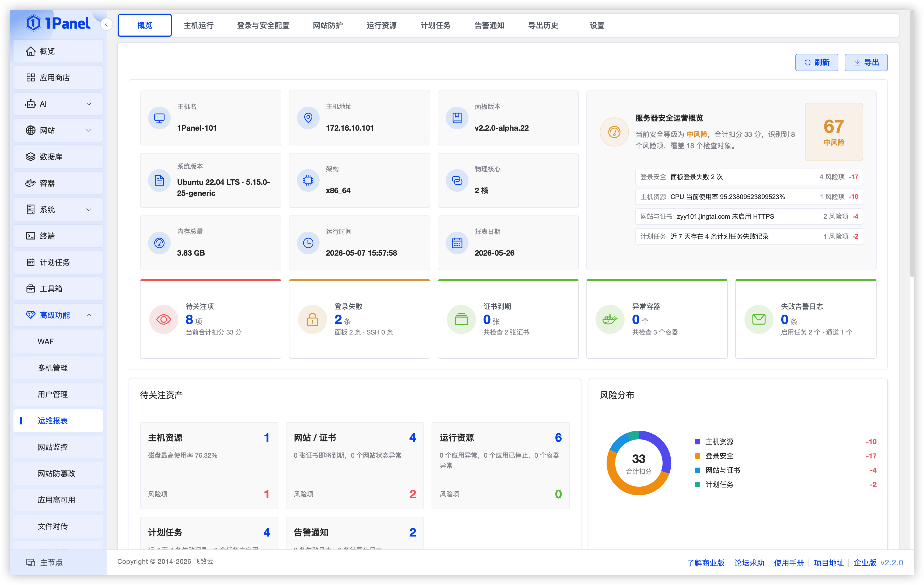Viewport: 924px width, 585px height.
Task: Click the 容器 docker whale icon
Action: [x=31, y=183]
